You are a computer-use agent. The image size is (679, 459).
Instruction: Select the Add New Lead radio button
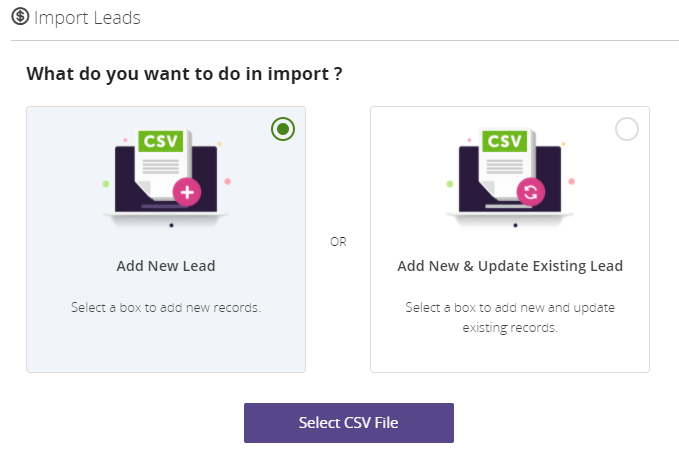click(283, 129)
